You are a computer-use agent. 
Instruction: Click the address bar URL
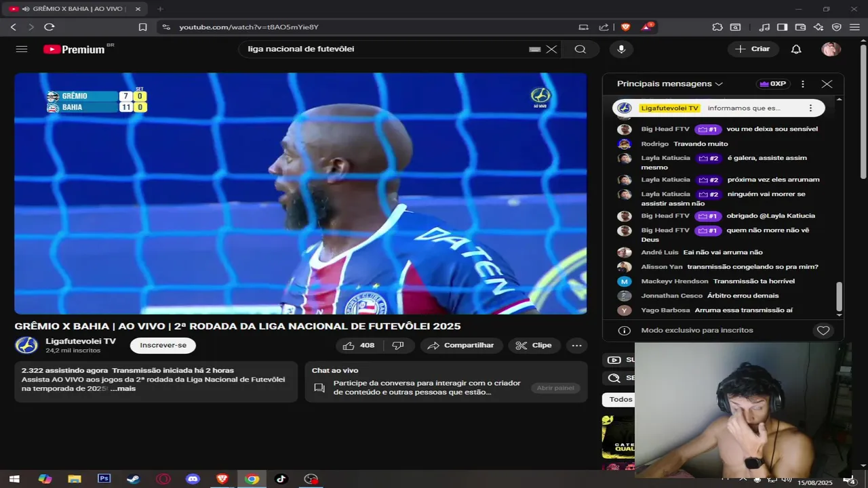coord(249,27)
